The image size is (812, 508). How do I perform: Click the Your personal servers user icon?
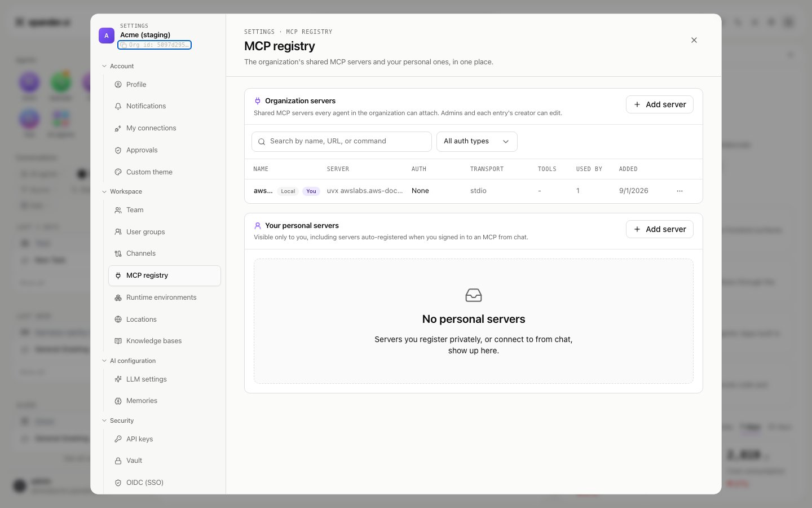[x=258, y=226]
